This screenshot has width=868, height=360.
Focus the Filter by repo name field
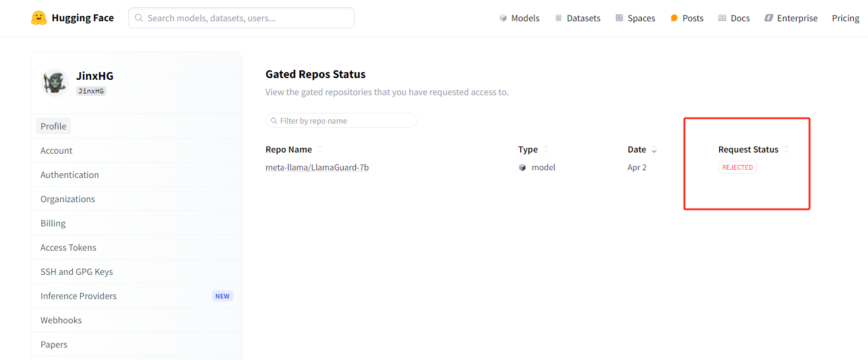[x=341, y=121]
